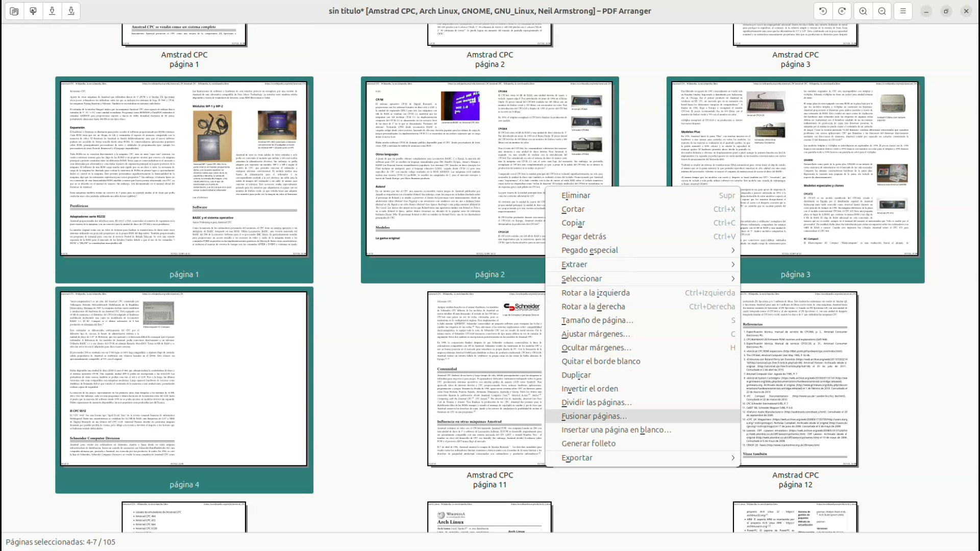Choose Insertar una página en blanco
Image resolution: width=980 pixels, height=551 pixels.
(x=643, y=430)
